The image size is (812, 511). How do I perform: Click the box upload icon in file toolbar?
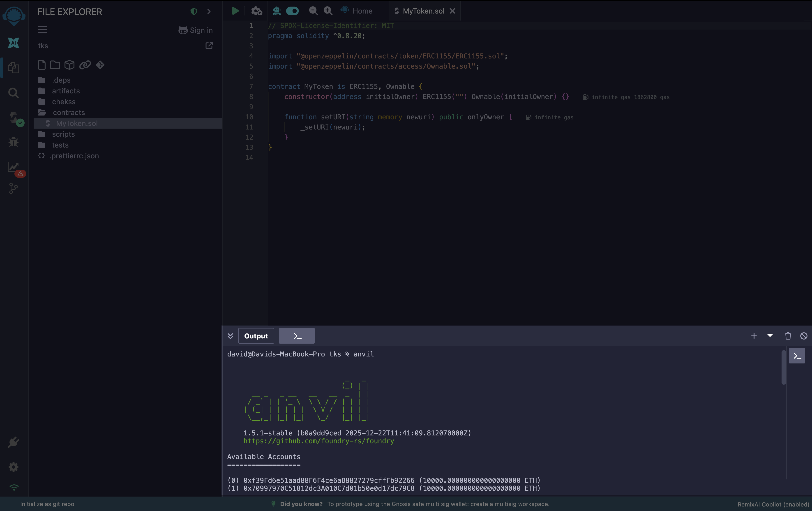[x=69, y=65]
